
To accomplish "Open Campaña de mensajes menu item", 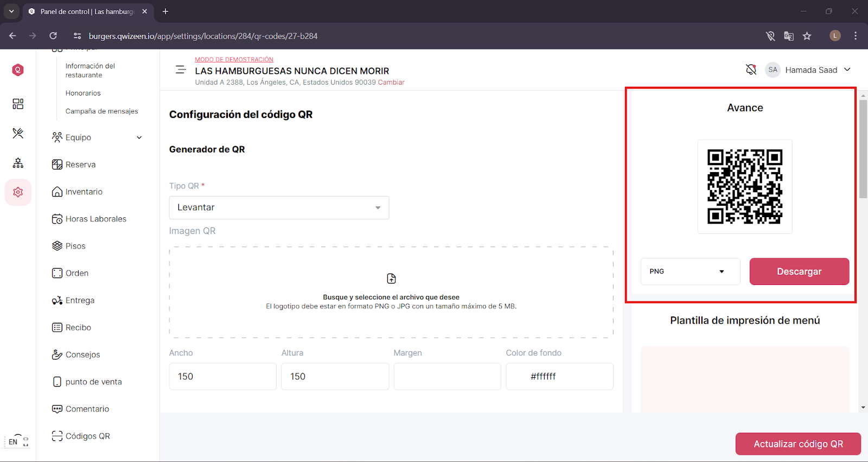I will tap(101, 111).
